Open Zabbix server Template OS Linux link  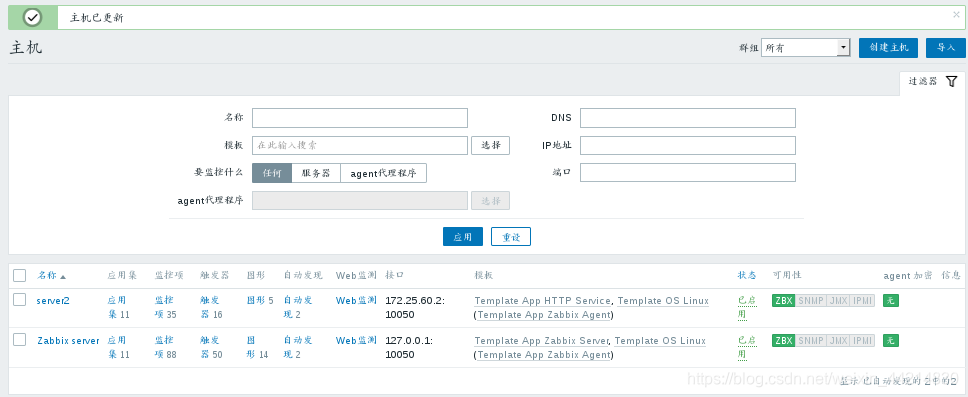click(x=660, y=341)
